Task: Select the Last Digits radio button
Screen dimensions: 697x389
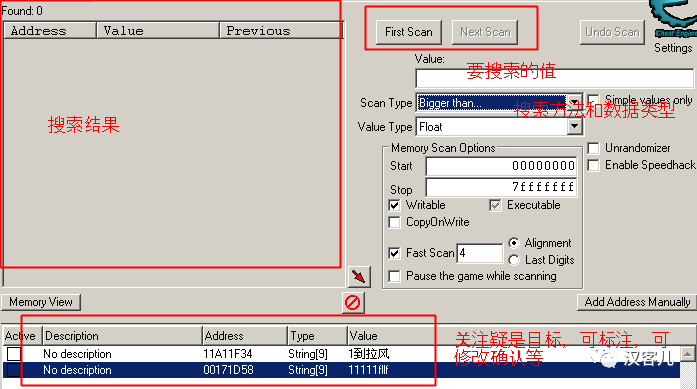Action: tap(514, 260)
